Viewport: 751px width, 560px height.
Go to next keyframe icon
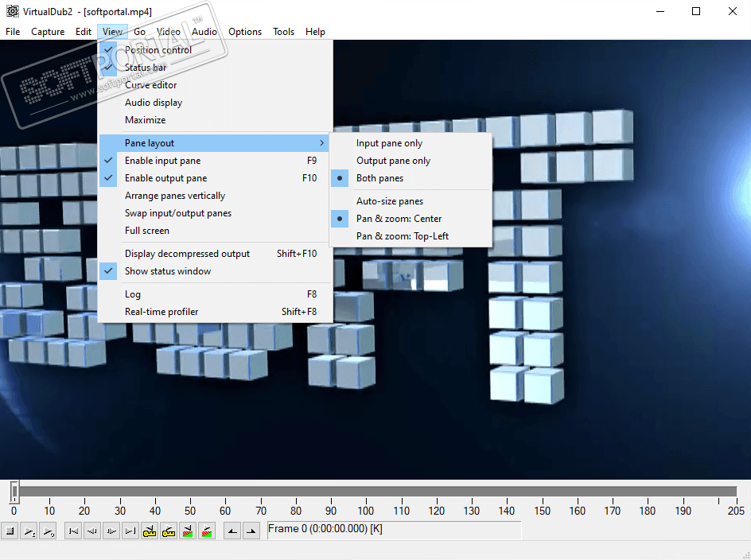pyautogui.click(x=169, y=531)
